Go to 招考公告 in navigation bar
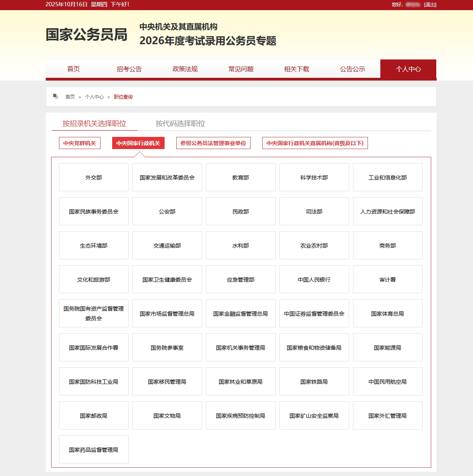This screenshot has width=473, height=476. pyautogui.click(x=129, y=69)
